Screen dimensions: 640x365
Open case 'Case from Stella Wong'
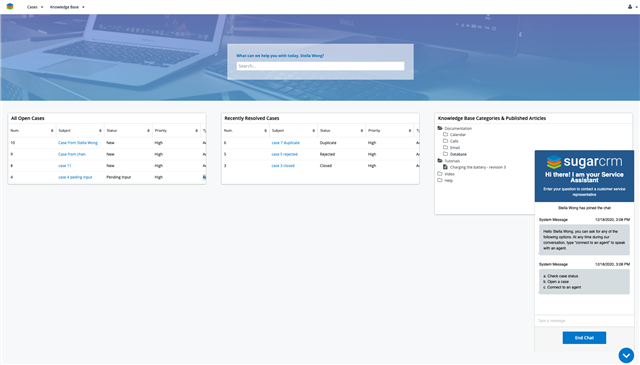78,143
